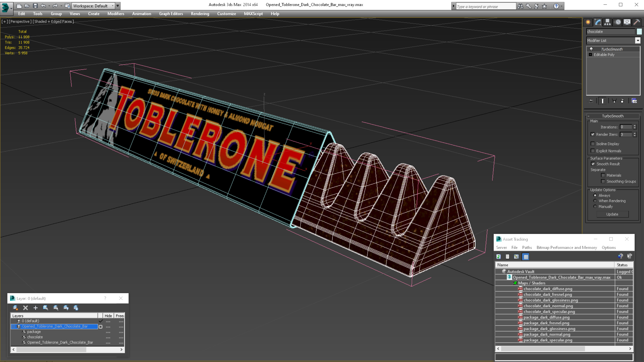Click the Help question mark icon
This screenshot has height=362, width=644.
[556, 6]
